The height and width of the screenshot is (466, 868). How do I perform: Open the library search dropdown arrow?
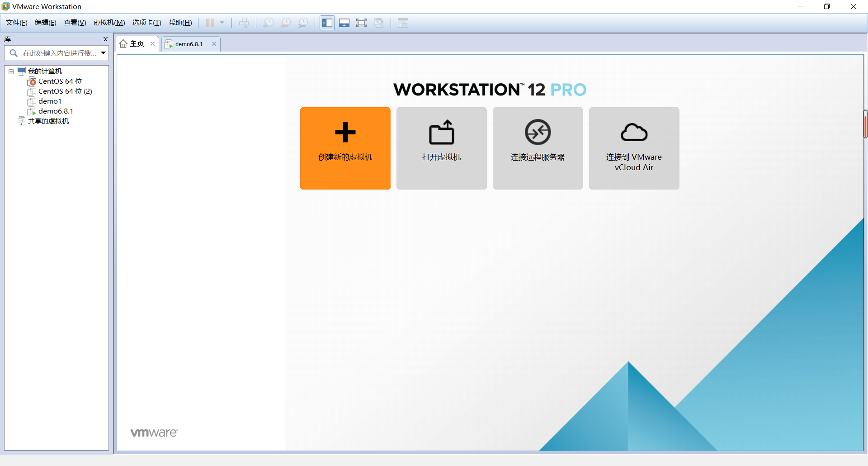pyautogui.click(x=104, y=53)
